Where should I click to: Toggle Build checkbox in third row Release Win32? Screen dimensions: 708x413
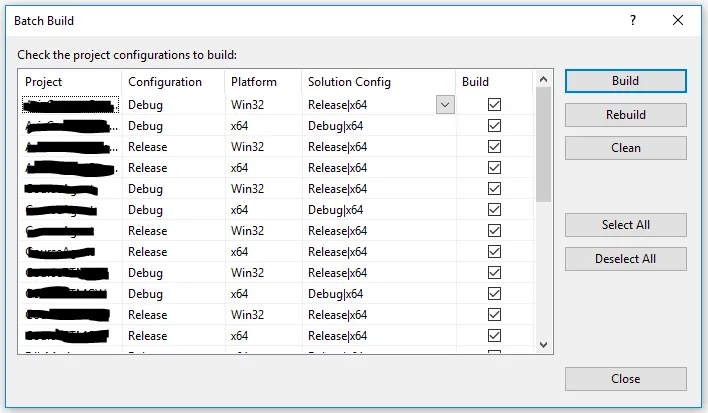point(494,147)
